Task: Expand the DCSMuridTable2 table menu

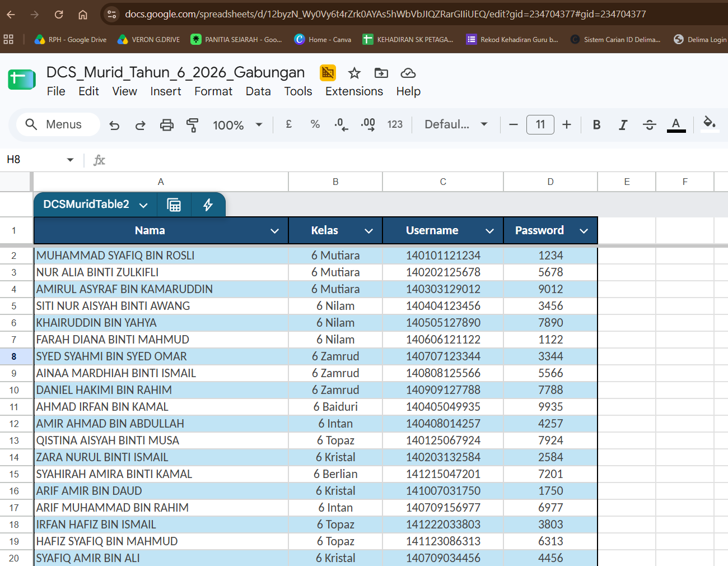Action: tap(143, 205)
